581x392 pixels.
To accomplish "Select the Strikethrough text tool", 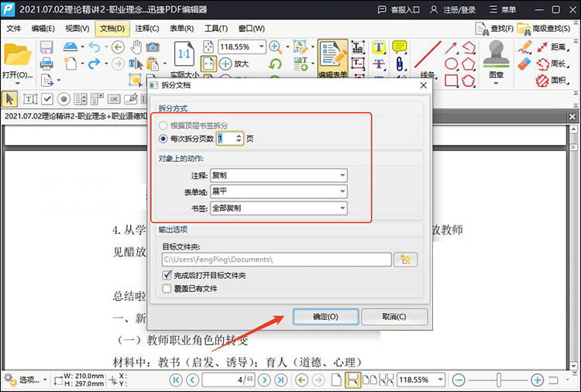I will (x=378, y=64).
